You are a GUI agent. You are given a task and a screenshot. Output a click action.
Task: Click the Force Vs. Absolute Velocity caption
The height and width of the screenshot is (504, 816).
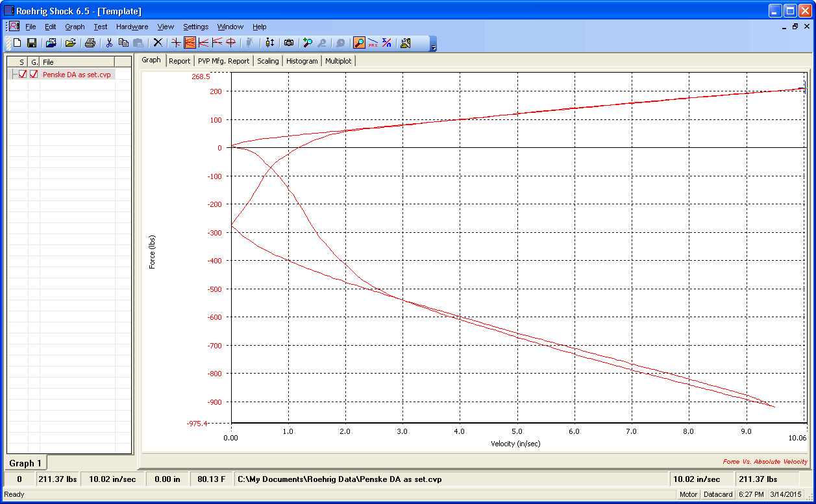click(x=765, y=462)
